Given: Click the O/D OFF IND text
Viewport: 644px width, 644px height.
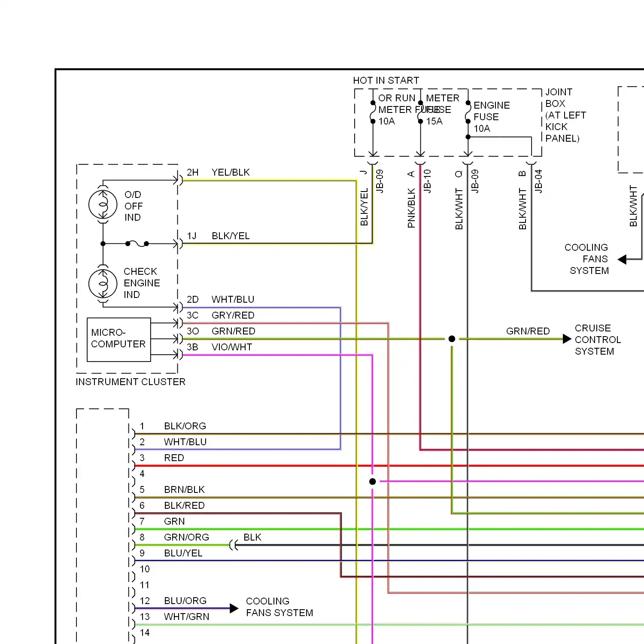Looking at the screenshot, I should 133,206.
